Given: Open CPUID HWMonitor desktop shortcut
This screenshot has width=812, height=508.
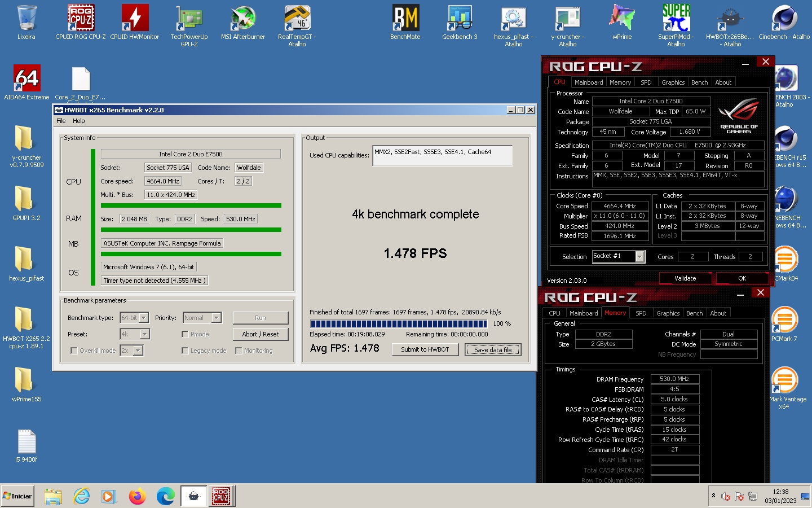Looking at the screenshot, I should coord(135,23).
